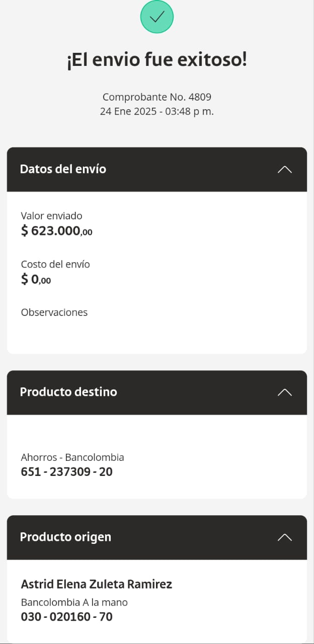Click the $ 0,00 shipping cost amount

tap(36, 279)
